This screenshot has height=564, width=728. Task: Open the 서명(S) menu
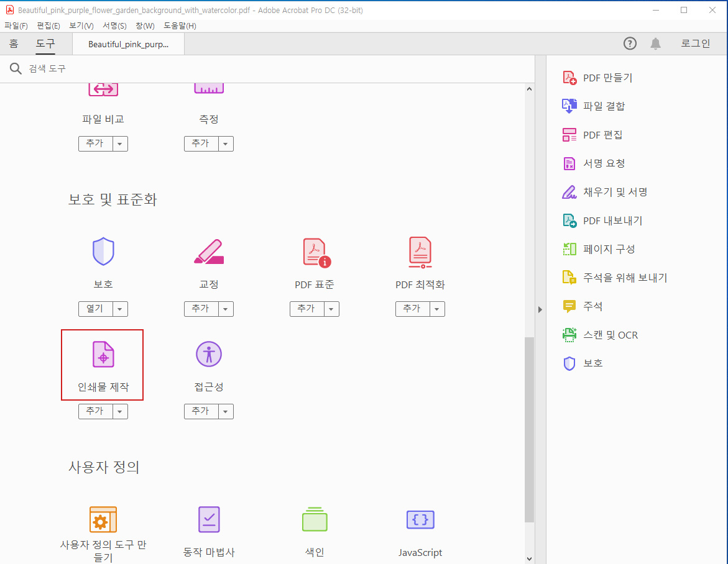pos(114,26)
